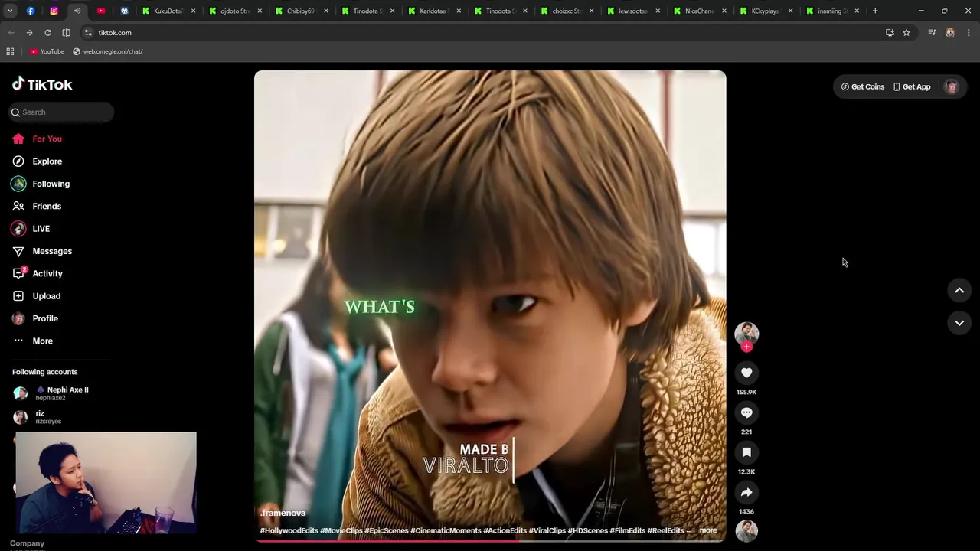
Task: Mute the audio-playing TikTok tab
Action: point(77,11)
